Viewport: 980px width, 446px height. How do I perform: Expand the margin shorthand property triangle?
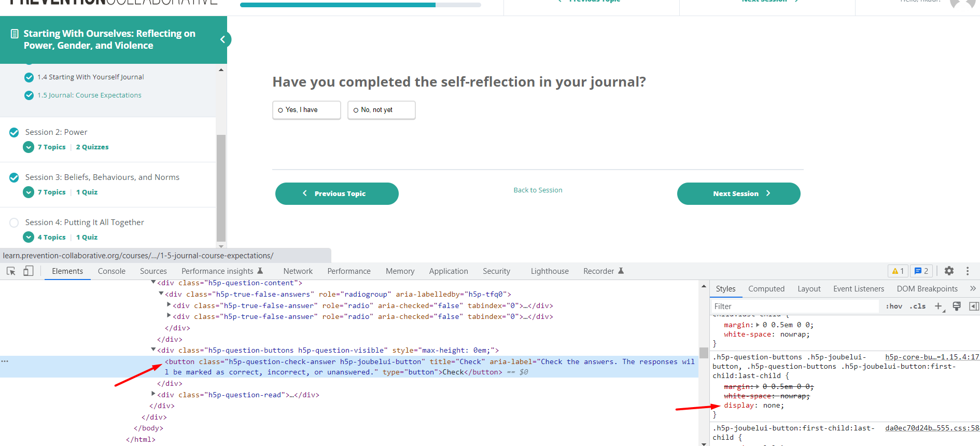(758, 325)
